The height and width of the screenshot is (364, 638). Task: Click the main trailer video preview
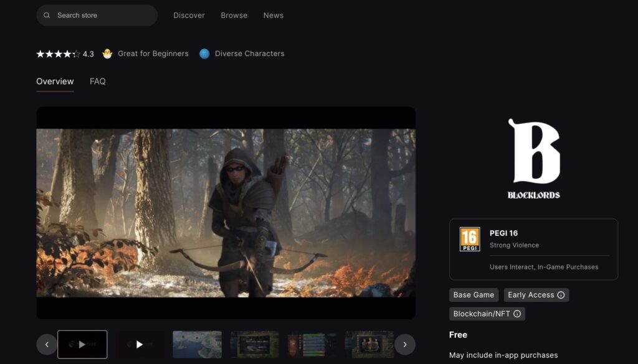coord(226,213)
